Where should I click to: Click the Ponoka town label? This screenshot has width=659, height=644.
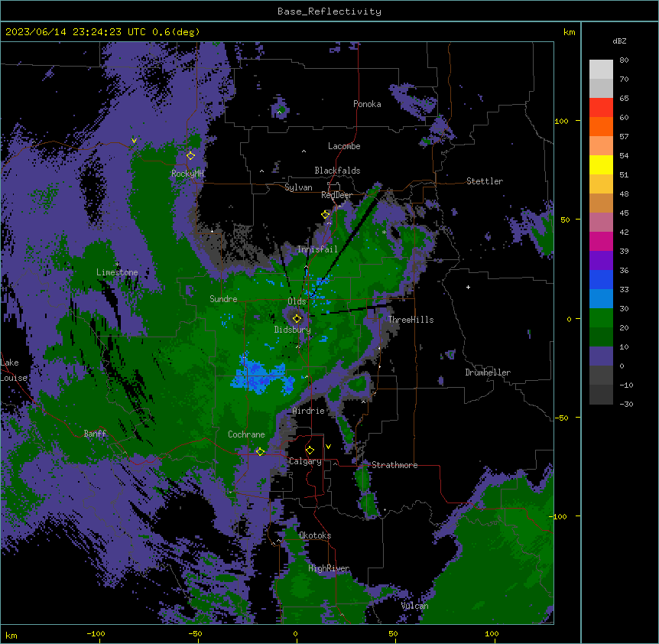(367, 104)
